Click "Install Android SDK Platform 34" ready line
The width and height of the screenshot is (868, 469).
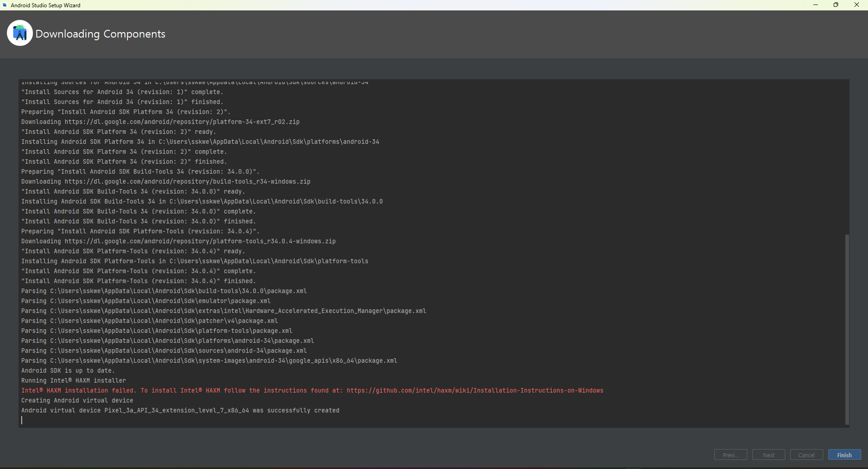click(119, 132)
